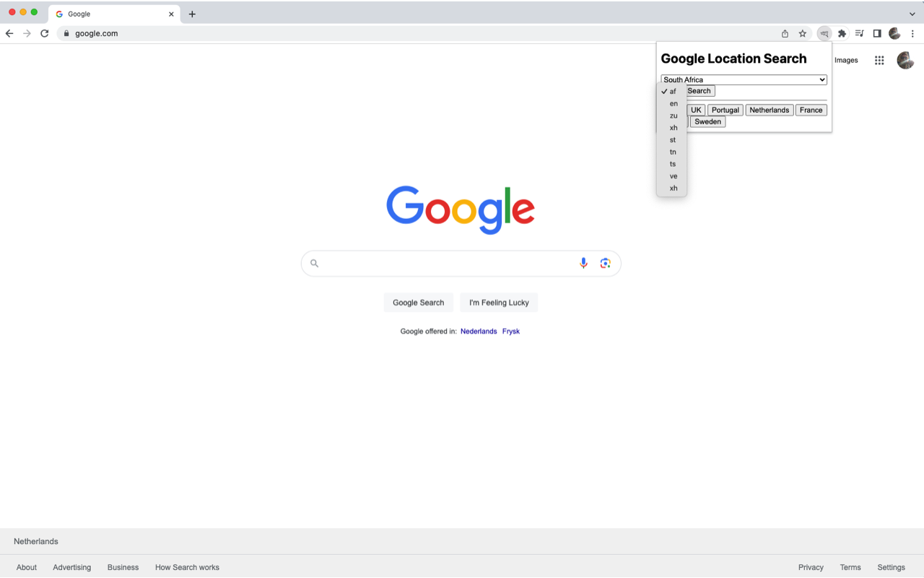Click the magnifier icon in search box
The height and width of the screenshot is (578, 924).
tap(314, 263)
